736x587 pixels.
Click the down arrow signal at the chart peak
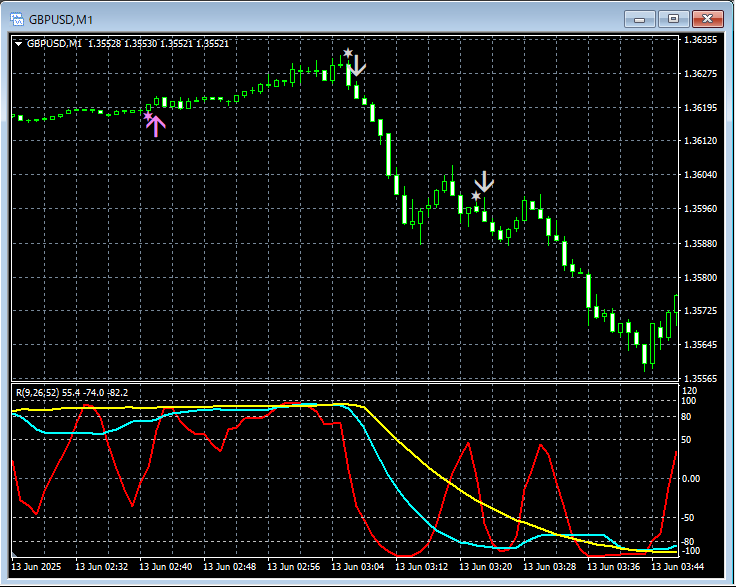pyautogui.click(x=357, y=66)
